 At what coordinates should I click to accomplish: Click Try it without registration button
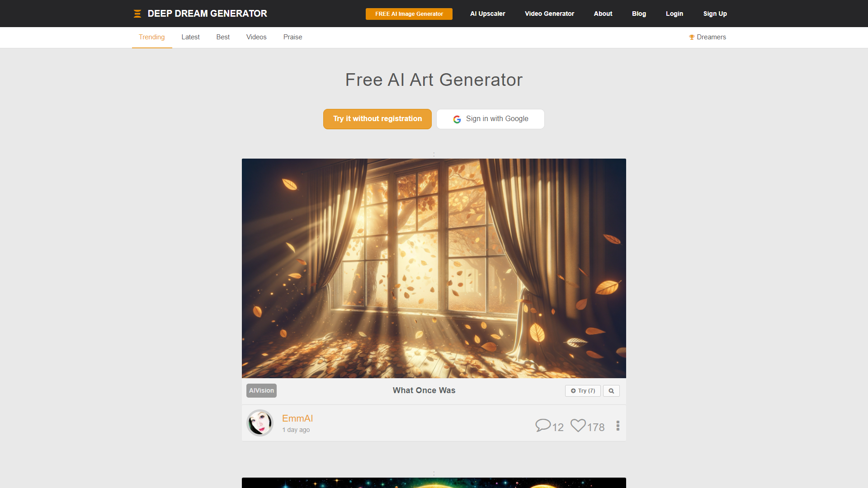(377, 118)
